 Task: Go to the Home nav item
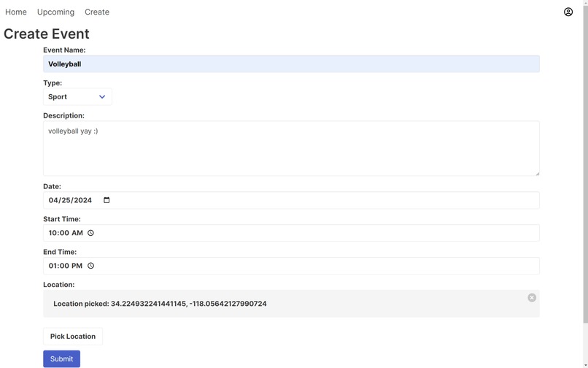16,12
